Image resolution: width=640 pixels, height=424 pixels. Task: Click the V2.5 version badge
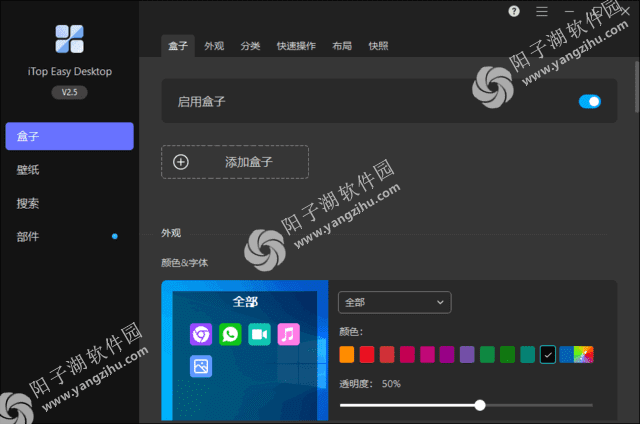tap(69, 92)
